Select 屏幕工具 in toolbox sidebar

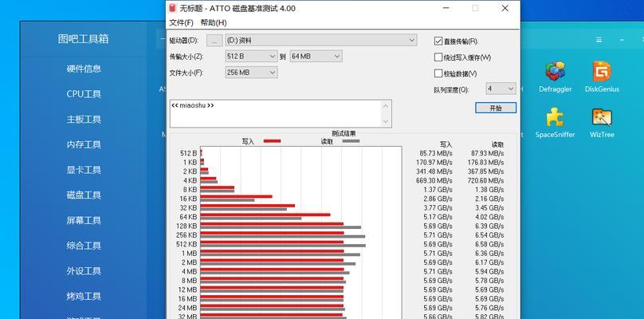click(x=84, y=220)
